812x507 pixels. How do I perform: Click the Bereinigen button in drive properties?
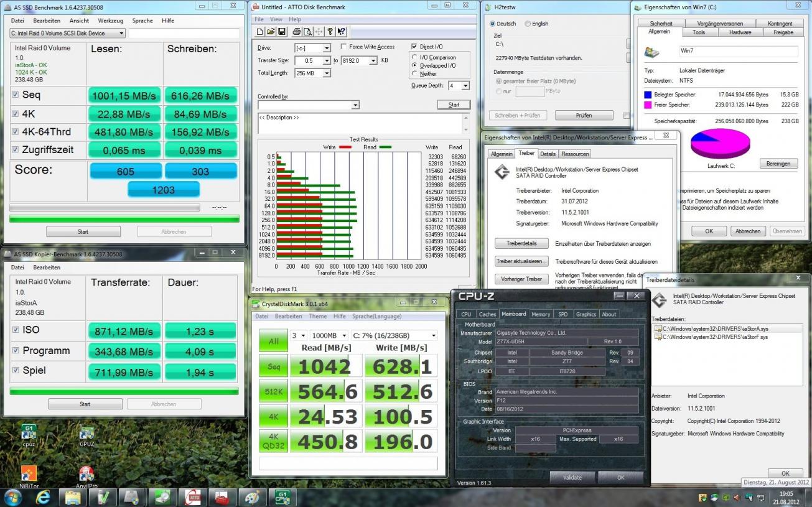(778, 164)
